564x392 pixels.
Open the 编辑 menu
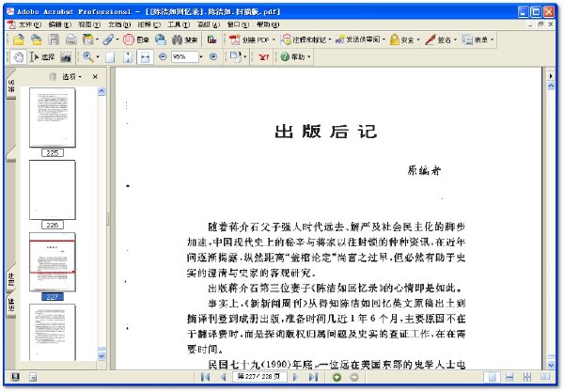[60, 24]
